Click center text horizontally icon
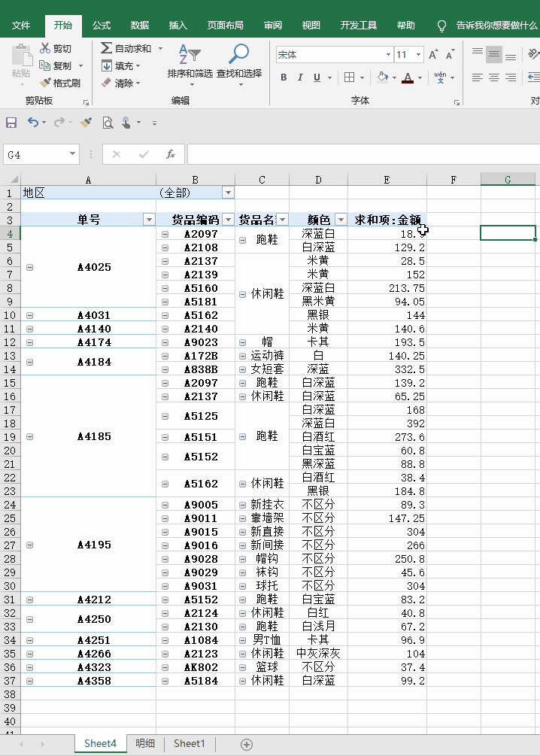This screenshot has height=756, width=540. click(x=493, y=77)
